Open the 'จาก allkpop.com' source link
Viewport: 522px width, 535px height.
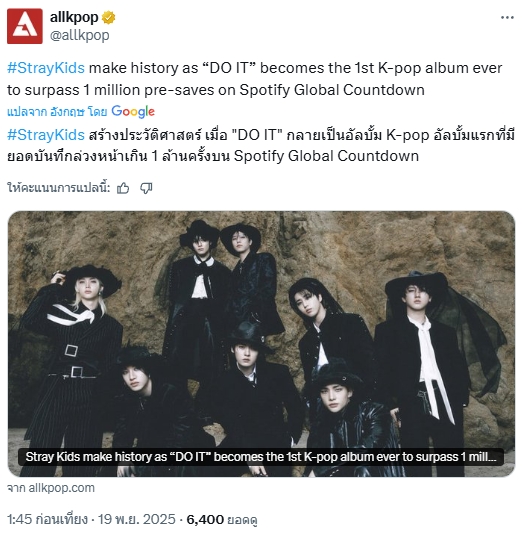(51, 488)
